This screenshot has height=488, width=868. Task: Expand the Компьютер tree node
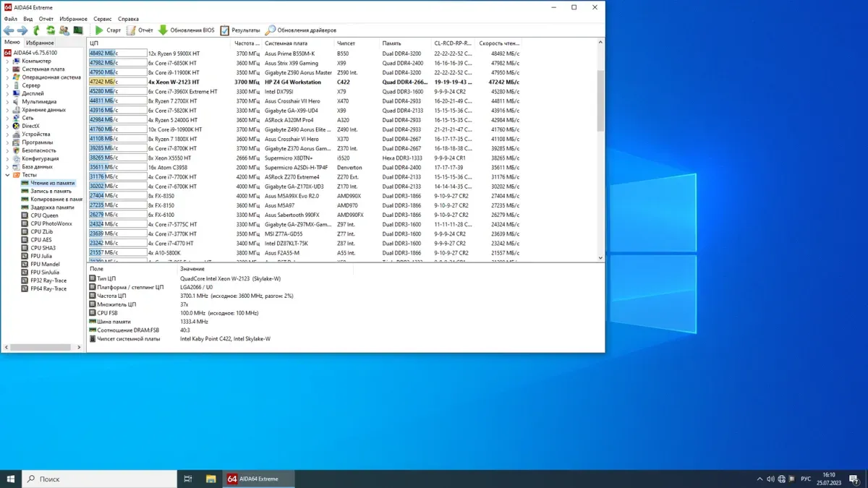pyautogui.click(x=7, y=61)
